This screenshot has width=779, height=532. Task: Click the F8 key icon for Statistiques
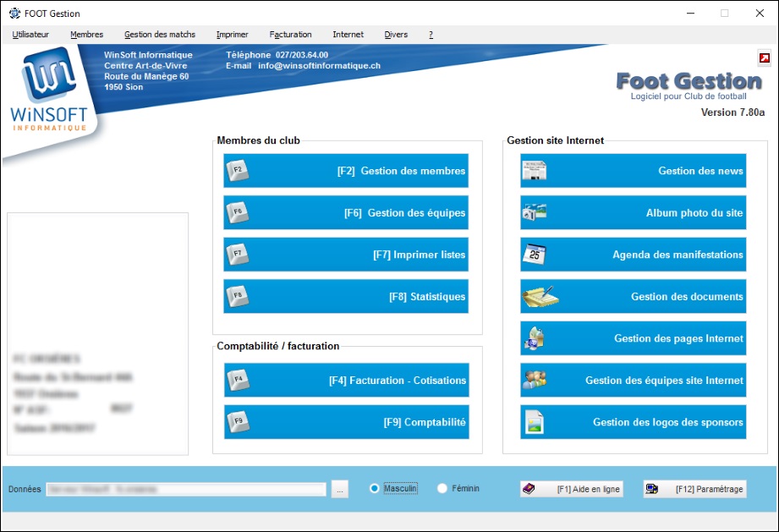(x=238, y=297)
